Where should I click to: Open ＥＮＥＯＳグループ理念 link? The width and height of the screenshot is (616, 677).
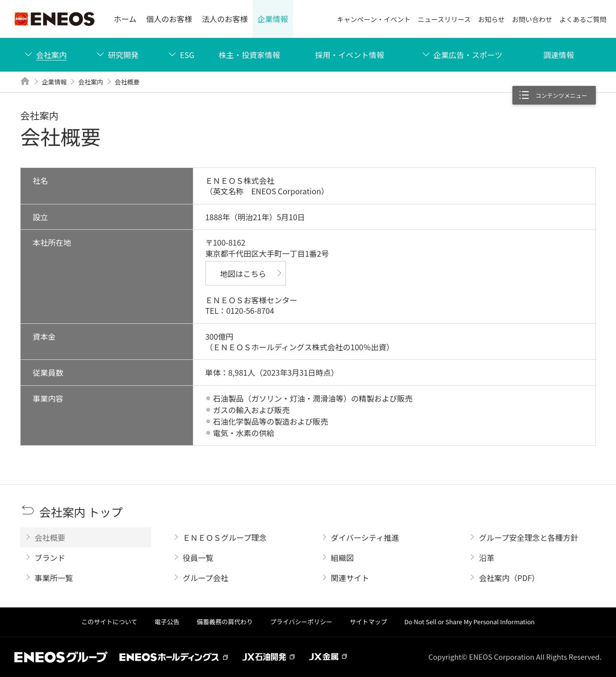[x=225, y=538]
